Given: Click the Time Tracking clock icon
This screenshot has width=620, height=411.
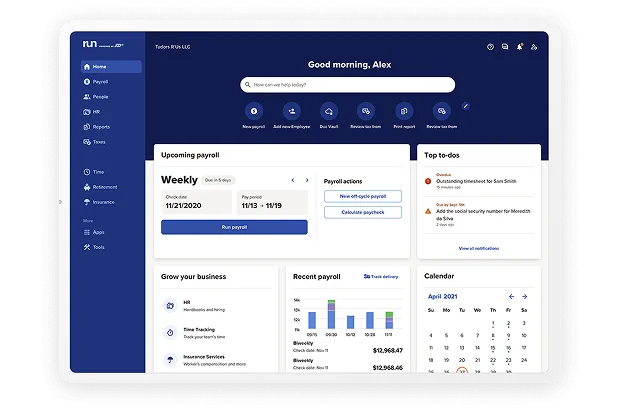Looking at the screenshot, I should pos(170,333).
